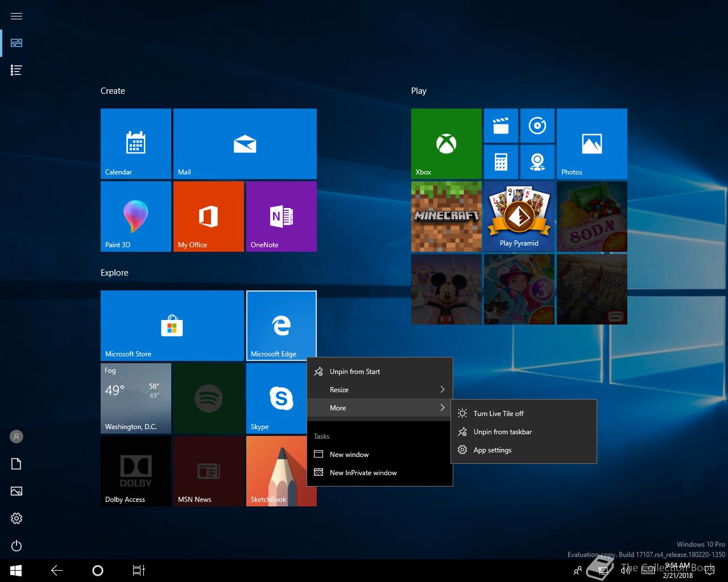Open the touch keyboard tray icon

[x=648, y=571]
